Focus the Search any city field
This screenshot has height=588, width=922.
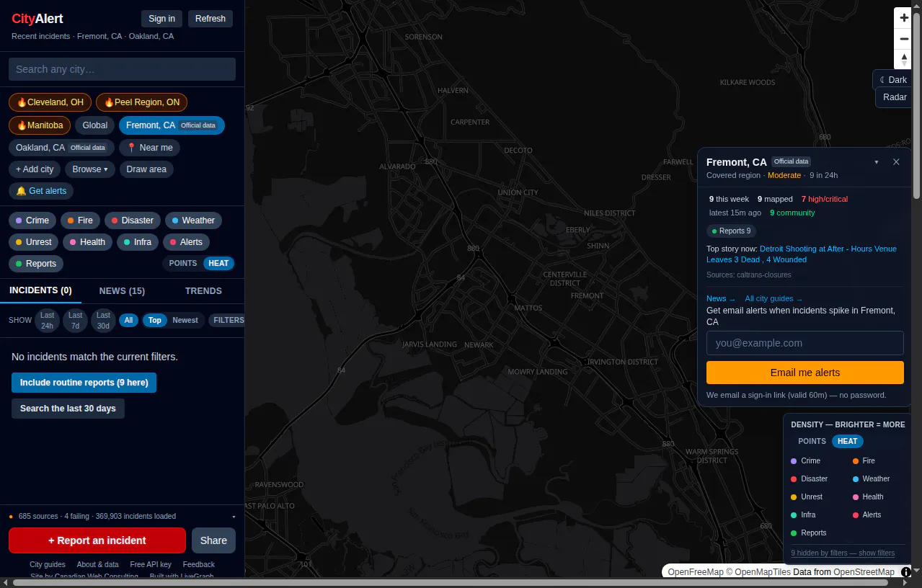(122, 69)
